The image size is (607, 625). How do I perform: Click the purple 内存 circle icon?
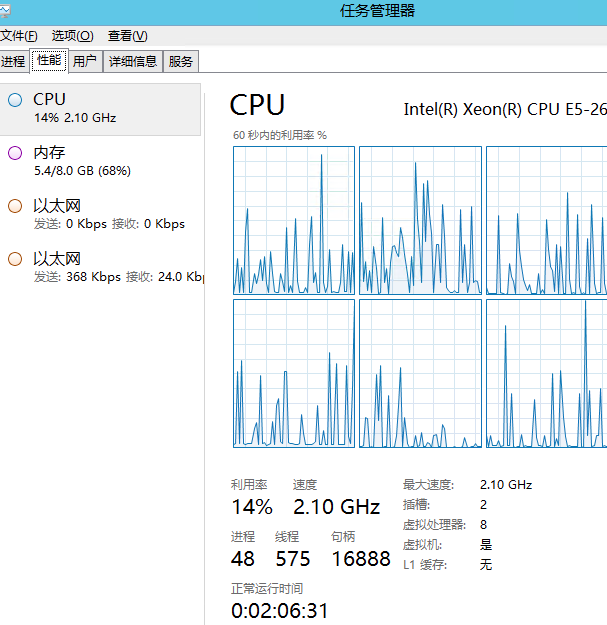(15, 153)
